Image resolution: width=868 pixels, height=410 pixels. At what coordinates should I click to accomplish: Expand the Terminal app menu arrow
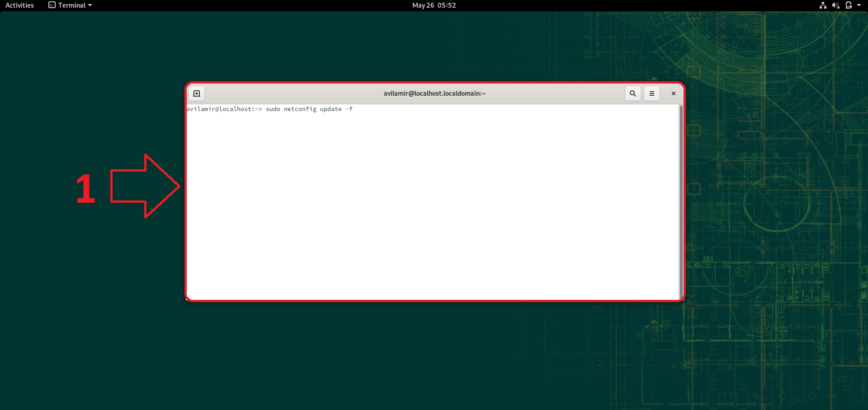(90, 5)
